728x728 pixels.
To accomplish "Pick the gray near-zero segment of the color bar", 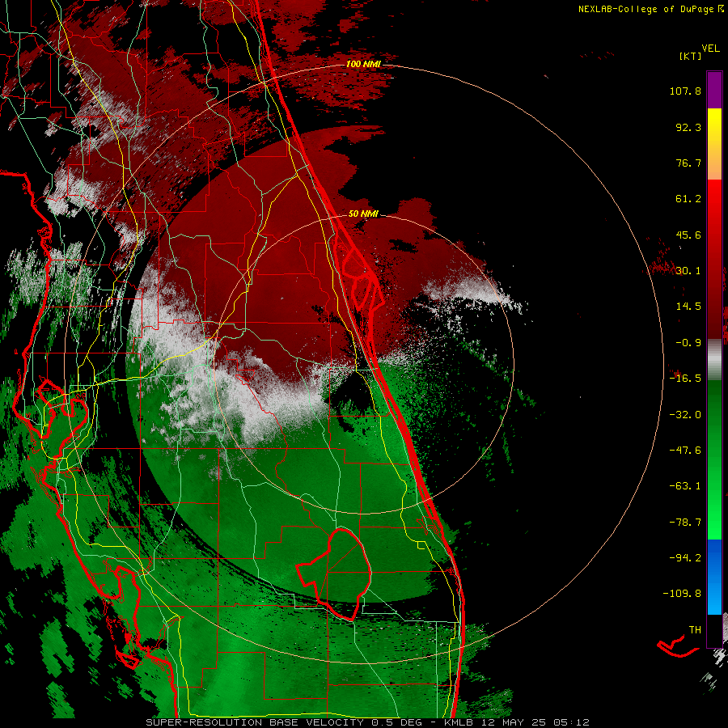I will [714, 360].
